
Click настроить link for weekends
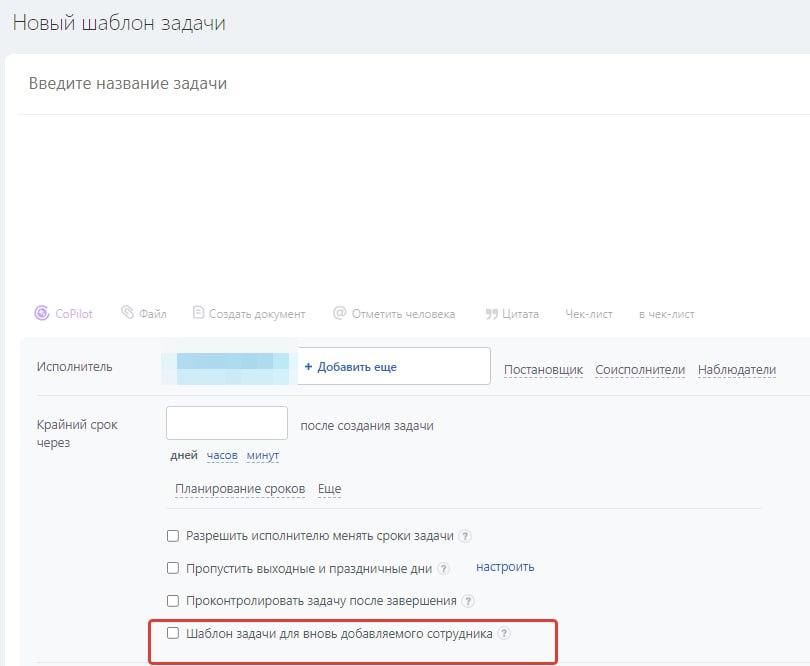point(505,567)
